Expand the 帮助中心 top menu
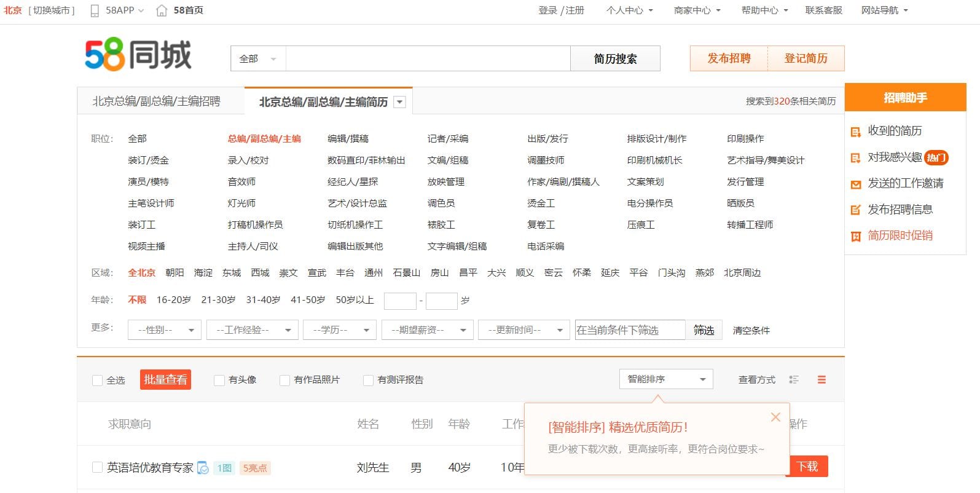Viewport: 980px width, 493px height. [x=765, y=10]
